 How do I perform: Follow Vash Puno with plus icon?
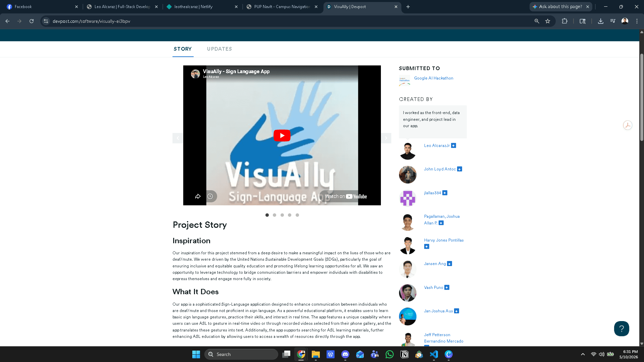pos(447,288)
